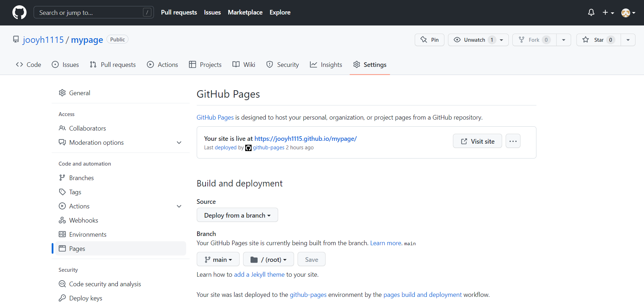Expand the sidebar Actions chevron

point(179,206)
